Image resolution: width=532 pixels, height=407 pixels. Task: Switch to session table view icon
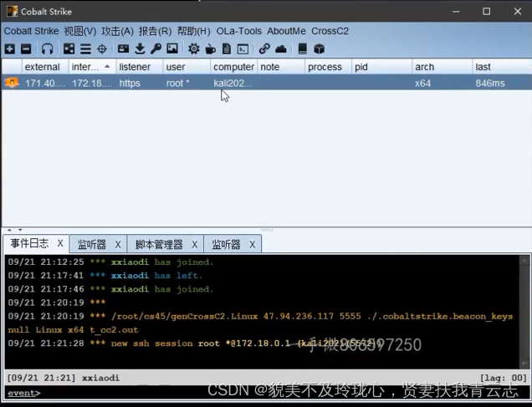pyautogui.click(x=85, y=49)
